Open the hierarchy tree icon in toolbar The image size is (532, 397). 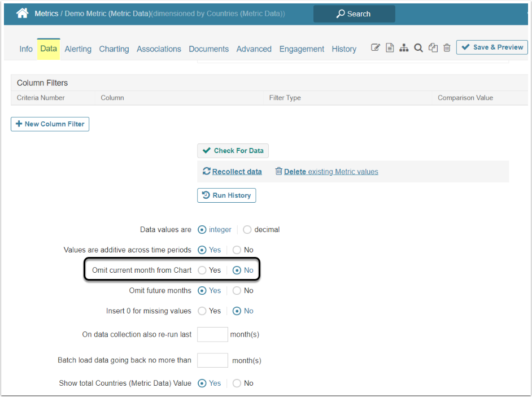[x=404, y=48]
